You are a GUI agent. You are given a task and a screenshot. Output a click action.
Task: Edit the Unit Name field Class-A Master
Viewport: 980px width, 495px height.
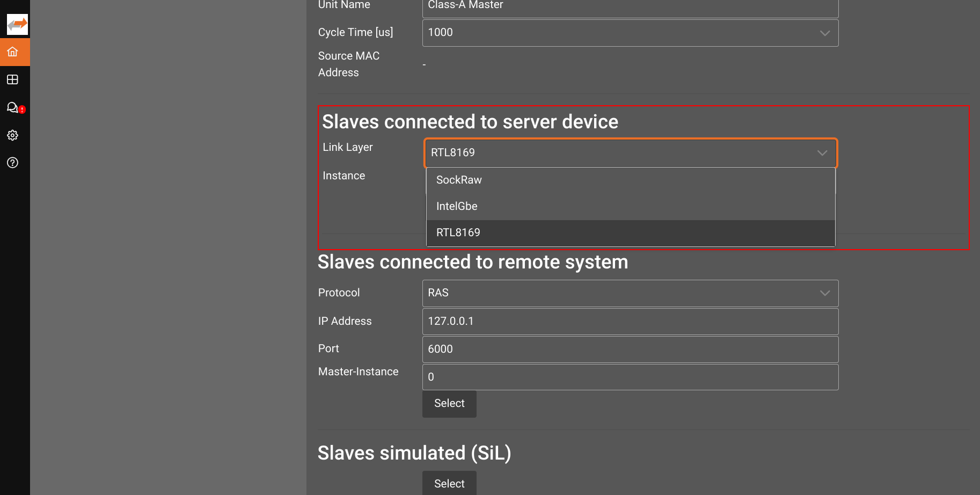click(x=630, y=5)
